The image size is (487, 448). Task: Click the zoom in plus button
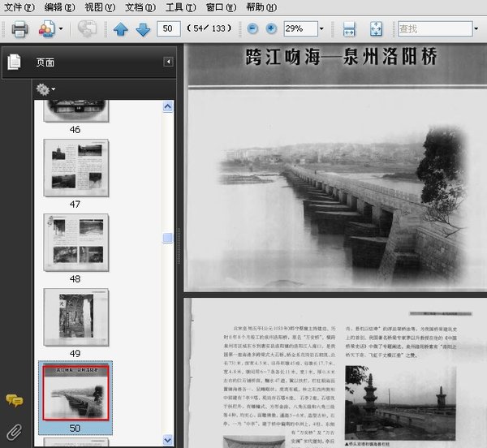tap(271, 29)
